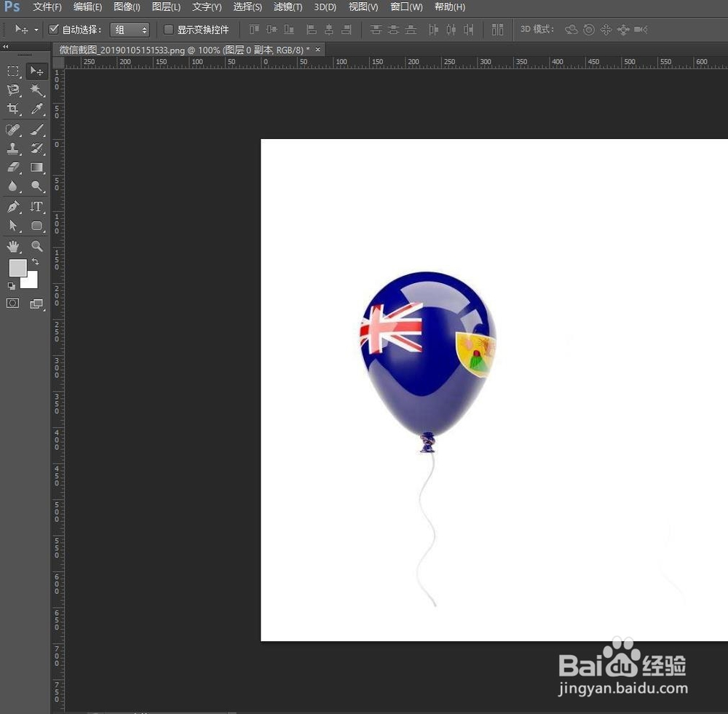
Task: Open the 文字(Y) menu
Action: click(x=207, y=7)
